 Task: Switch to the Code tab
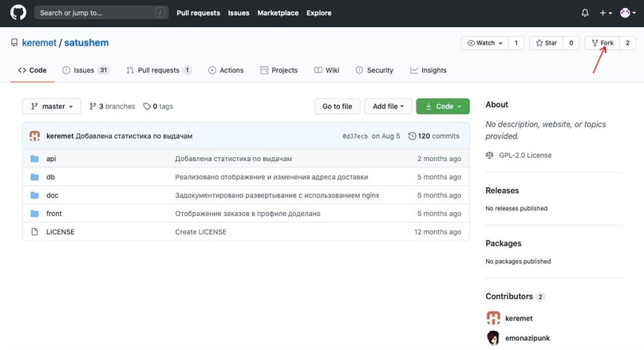[33, 71]
